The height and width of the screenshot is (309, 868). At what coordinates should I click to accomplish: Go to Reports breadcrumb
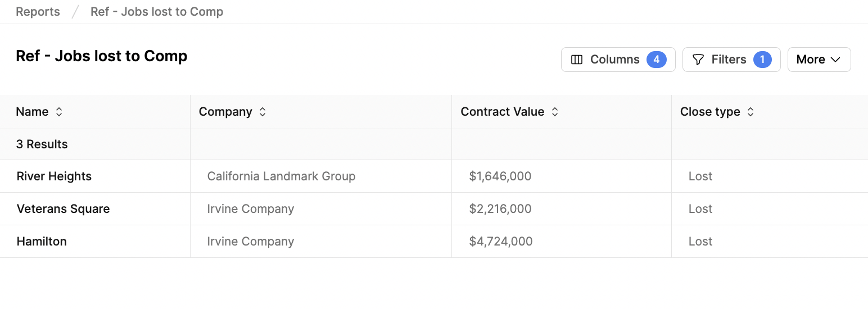38,12
